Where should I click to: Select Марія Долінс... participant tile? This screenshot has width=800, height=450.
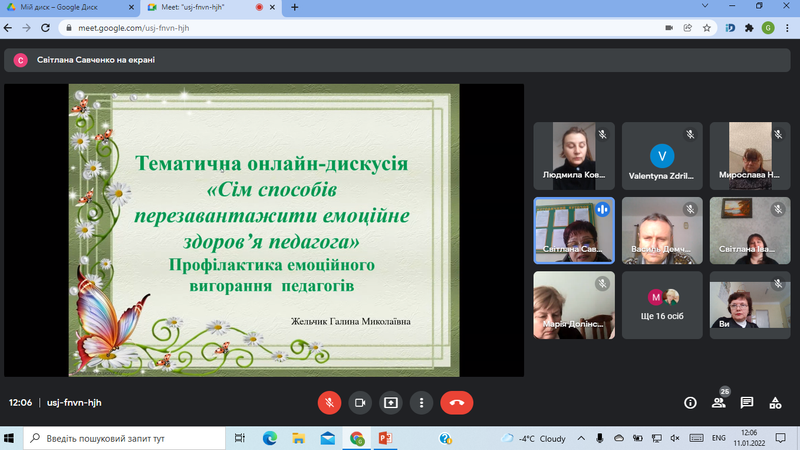tap(574, 305)
